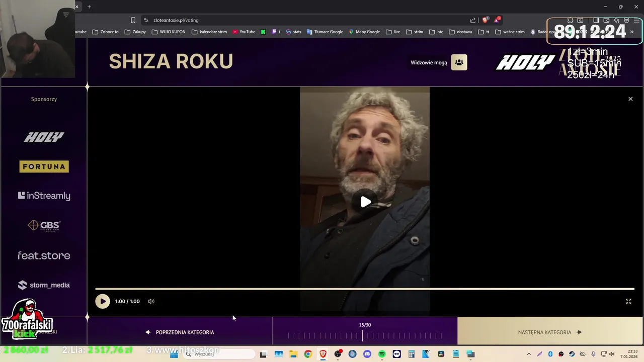The height and width of the screenshot is (362, 644).
Task: Close the video player with the X
Action: (x=630, y=99)
